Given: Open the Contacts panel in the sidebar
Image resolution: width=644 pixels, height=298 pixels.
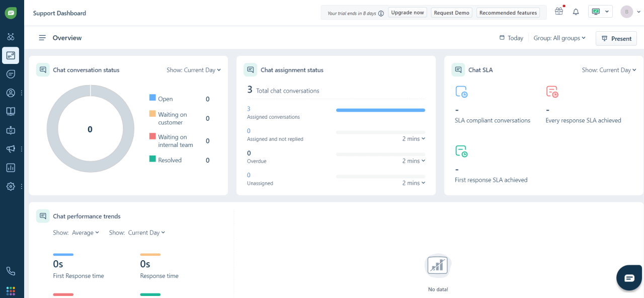Looking at the screenshot, I should click(x=11, y=93).
